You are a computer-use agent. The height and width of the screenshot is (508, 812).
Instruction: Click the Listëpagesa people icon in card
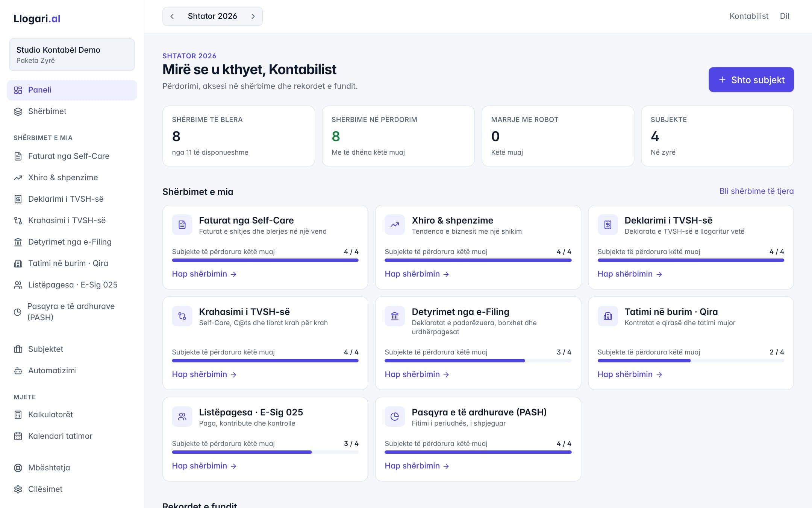[182, 417]
